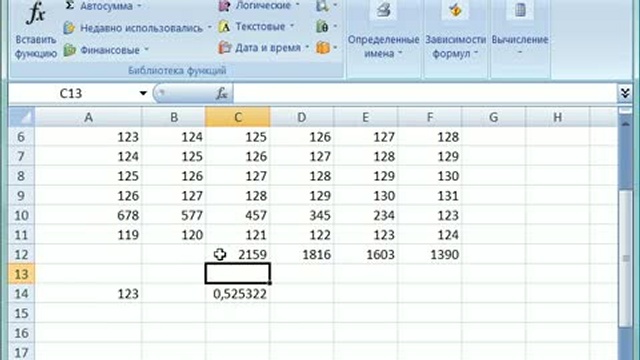Select cell D10 containing 345
The width and height of the screenshot is (640, 360).
tap(302, 215)
